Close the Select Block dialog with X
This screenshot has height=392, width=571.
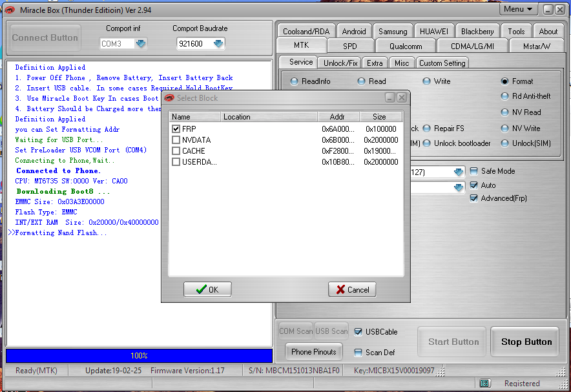[x=401, y=98]
